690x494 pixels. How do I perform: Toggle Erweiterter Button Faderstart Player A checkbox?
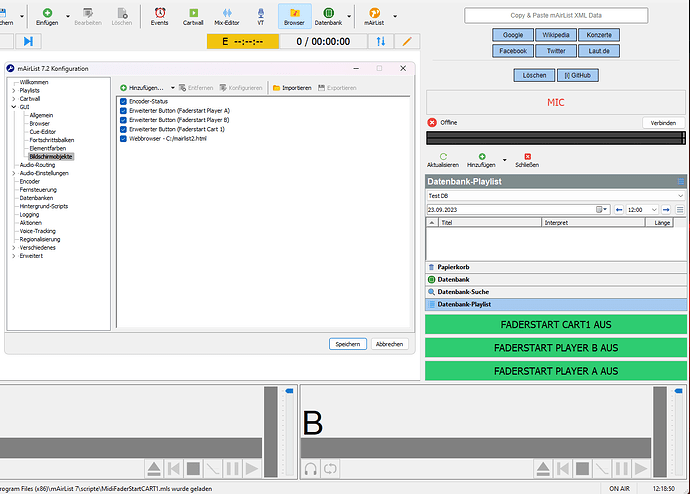(x=123, y=111)
